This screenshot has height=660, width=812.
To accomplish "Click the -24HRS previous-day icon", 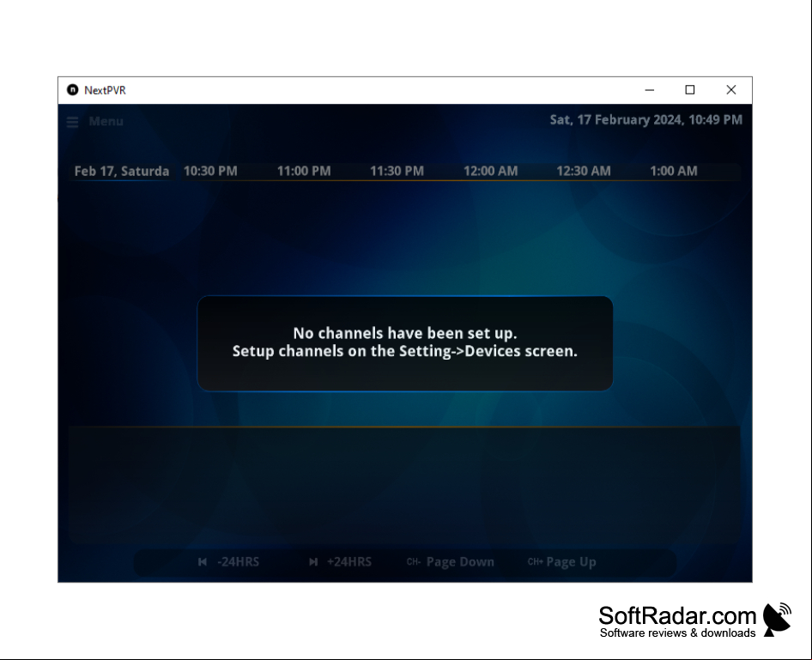I will [x=203, y=561].
